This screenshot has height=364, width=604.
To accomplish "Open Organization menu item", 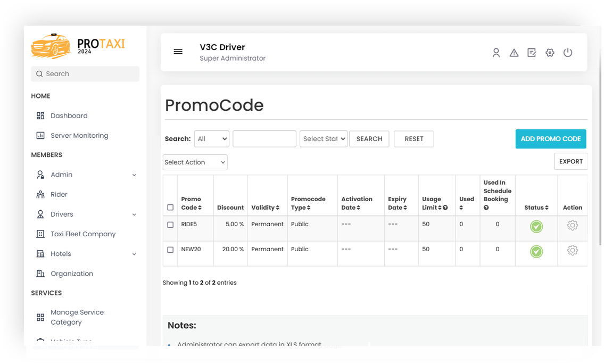I will [x=72, y=274].
